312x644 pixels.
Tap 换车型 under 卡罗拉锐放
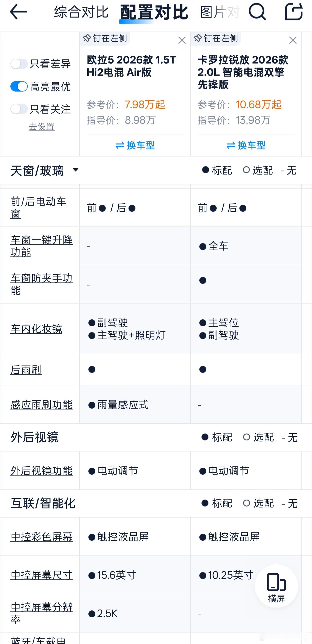[246, 145]
